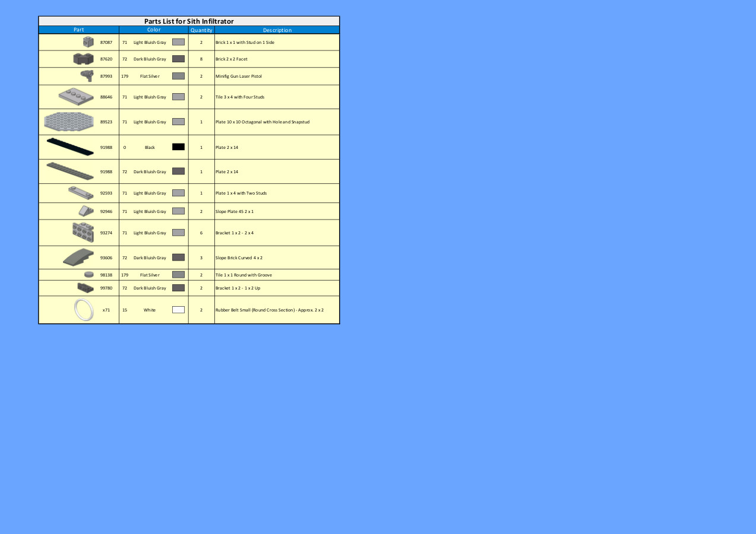Click the White color swatch
This screenshot has width=756, height=534.
[178, 310]
